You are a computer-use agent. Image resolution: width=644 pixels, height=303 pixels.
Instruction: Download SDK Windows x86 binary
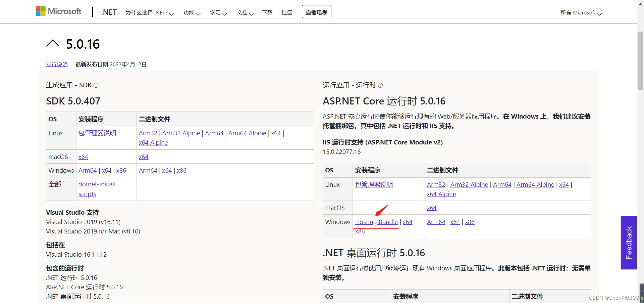[181, 170]
